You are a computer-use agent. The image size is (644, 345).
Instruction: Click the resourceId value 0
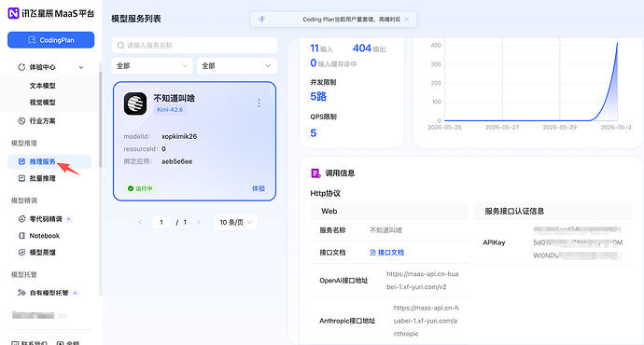[163, 149]
